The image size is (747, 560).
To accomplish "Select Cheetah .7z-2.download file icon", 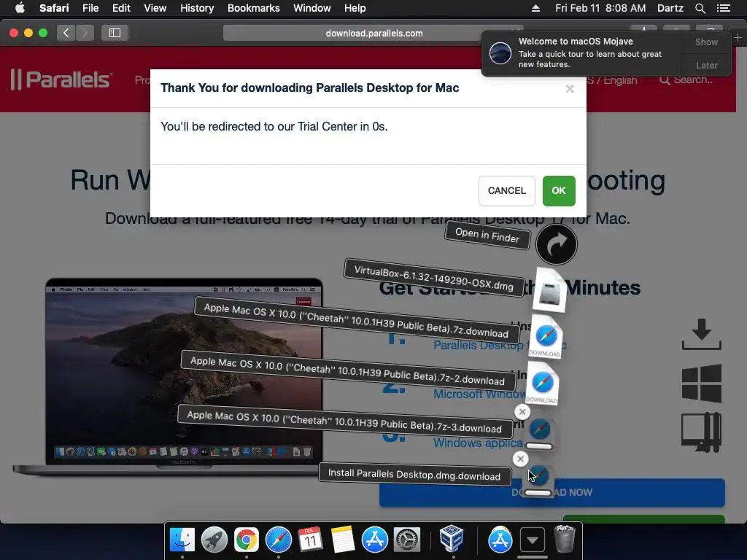I will coord(542,384).
